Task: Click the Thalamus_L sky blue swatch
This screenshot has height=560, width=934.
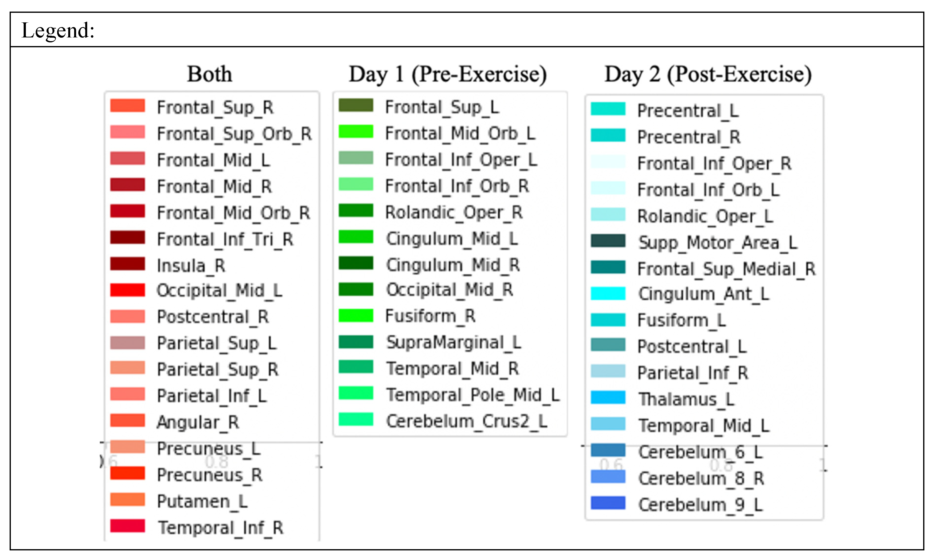Action: [x=608, y=398]
